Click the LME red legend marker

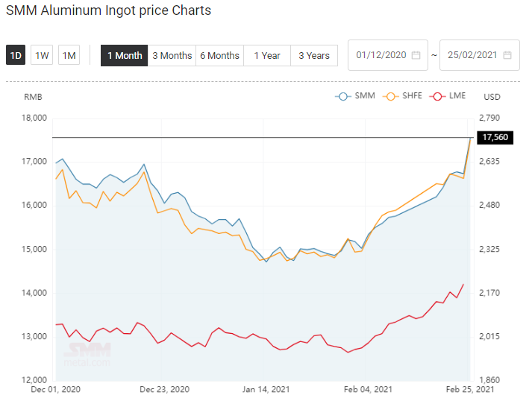[437, 97]
